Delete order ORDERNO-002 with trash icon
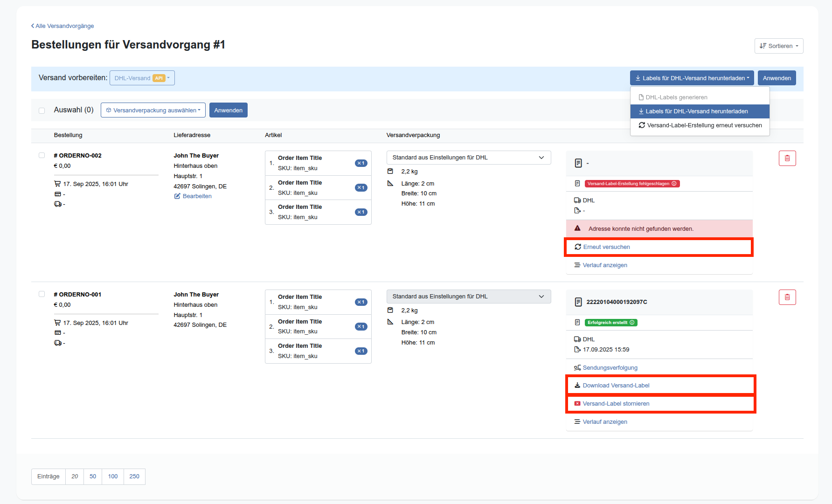The height and width of the screenshot is (504, 832). (787, 159)
